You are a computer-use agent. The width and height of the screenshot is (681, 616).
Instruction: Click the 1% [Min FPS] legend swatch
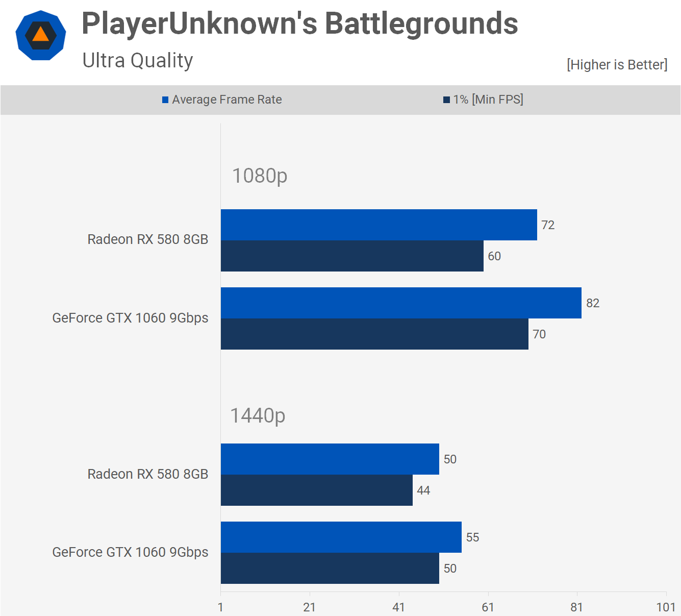coord(446,100)
